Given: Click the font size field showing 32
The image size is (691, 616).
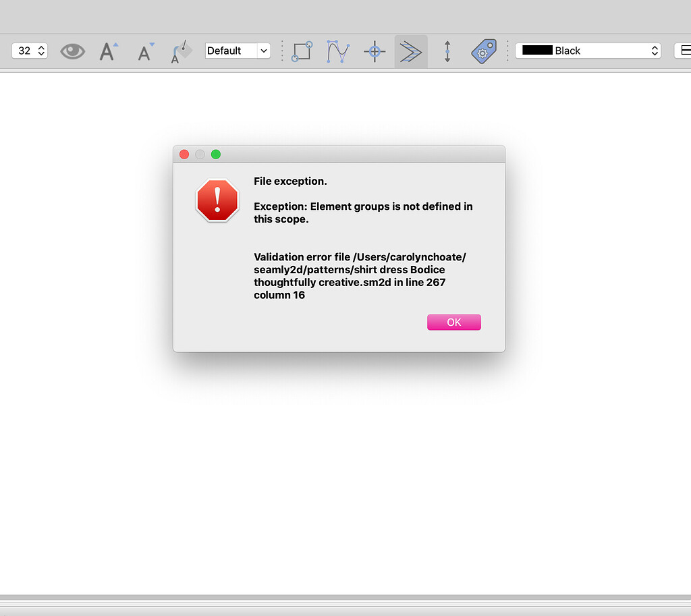Looking at the screenshot, I should pos(24,51).
